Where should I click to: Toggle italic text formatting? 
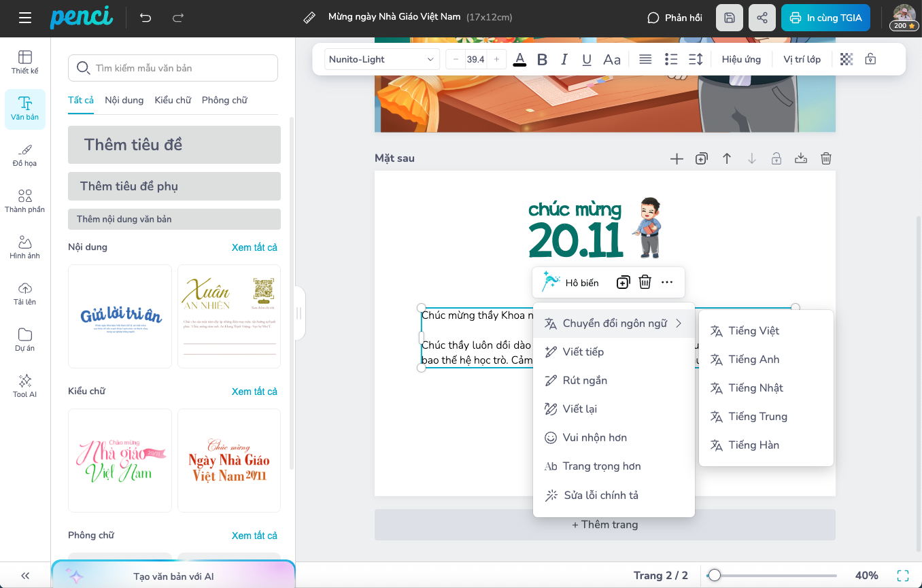pyautogui.click(x=564, y=60)
